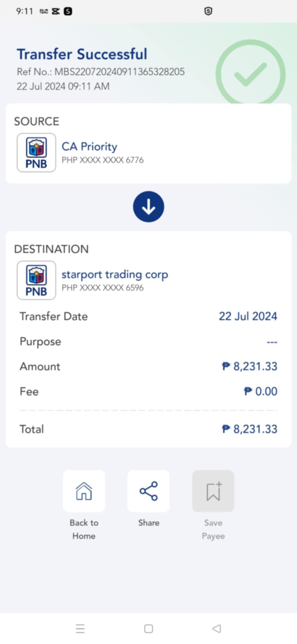The image size is (297, 644).
Task: Tap the Save Payee bookmark icon
Action: pyautogui.click(x=213, y=491)
